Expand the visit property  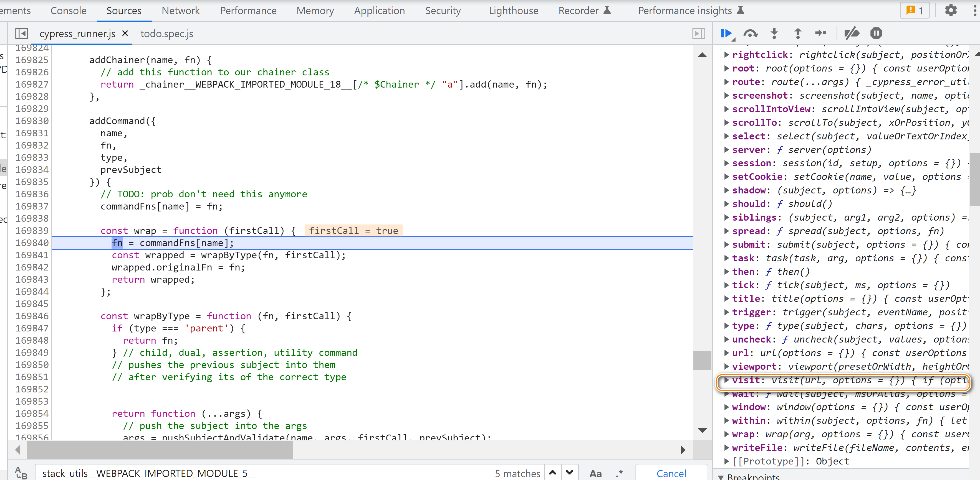726,380
